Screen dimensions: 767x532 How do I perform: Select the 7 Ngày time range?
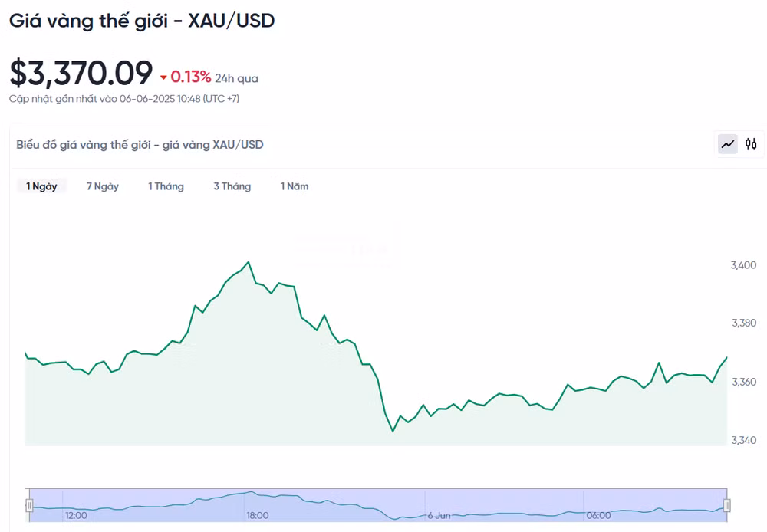click(103, 186)
